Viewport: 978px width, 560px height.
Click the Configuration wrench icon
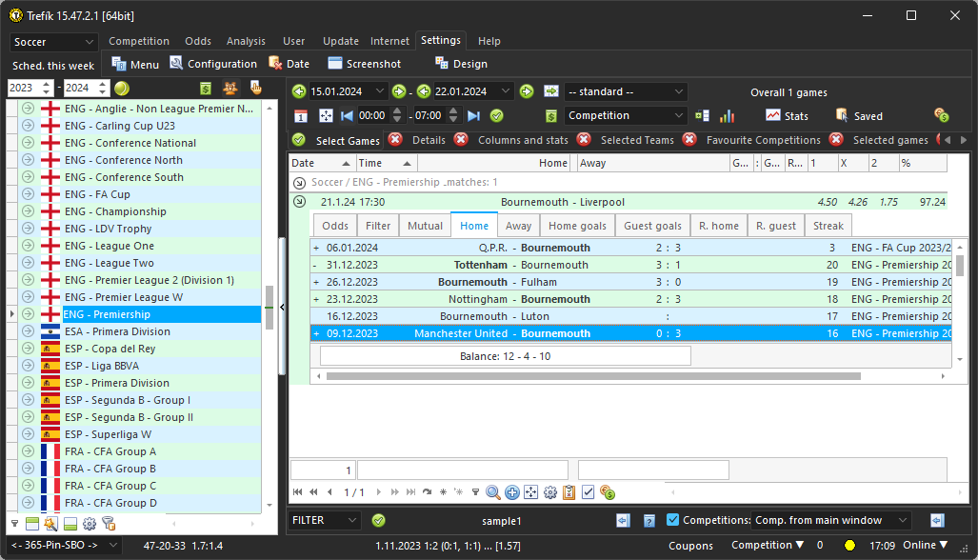177,64
